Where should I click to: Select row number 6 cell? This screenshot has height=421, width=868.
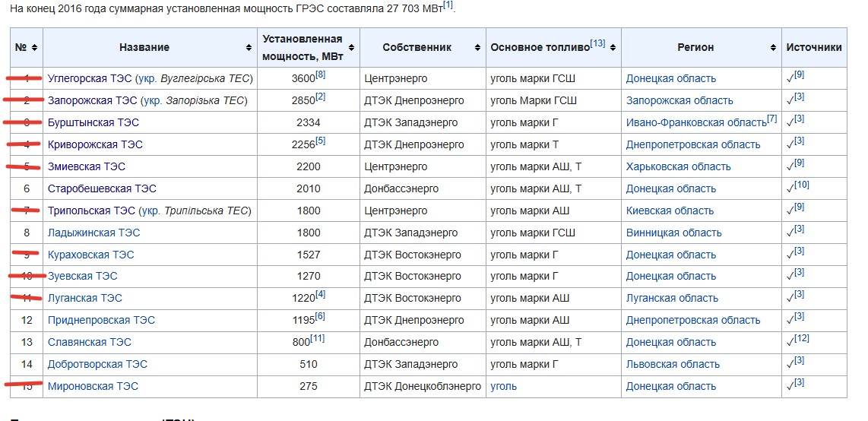click(27, 188)
